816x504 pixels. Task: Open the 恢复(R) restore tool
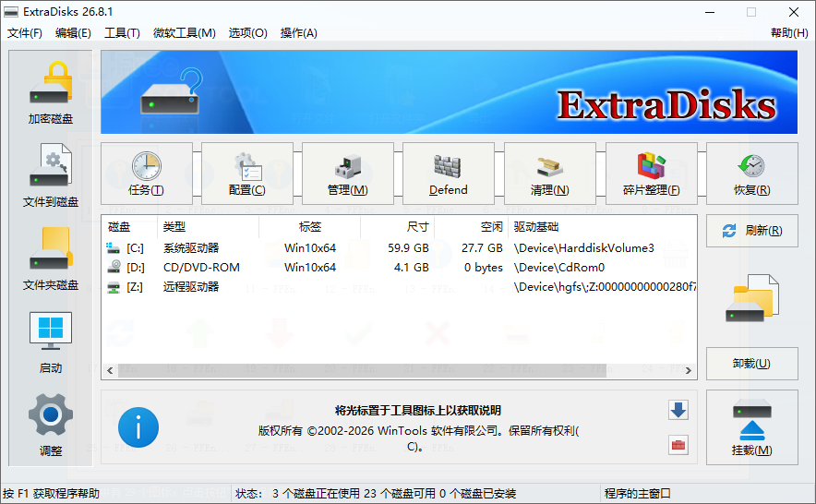tap(752, 174)
